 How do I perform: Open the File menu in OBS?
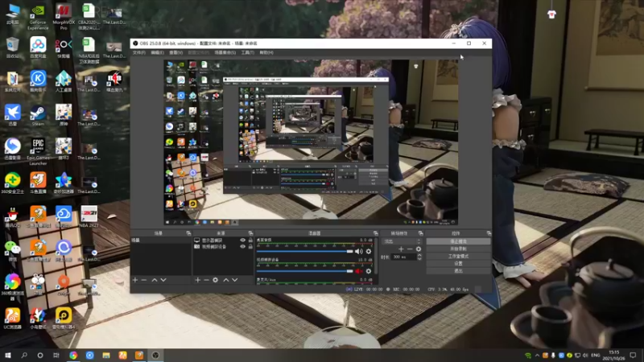(x=138, y=52)
